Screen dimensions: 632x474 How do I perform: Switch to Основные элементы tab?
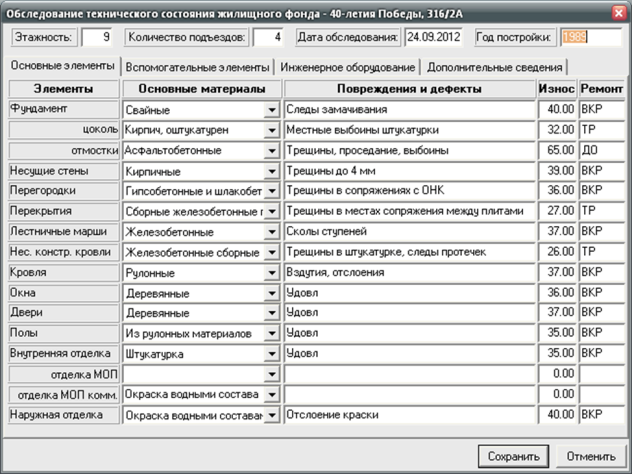coord(62,66)
